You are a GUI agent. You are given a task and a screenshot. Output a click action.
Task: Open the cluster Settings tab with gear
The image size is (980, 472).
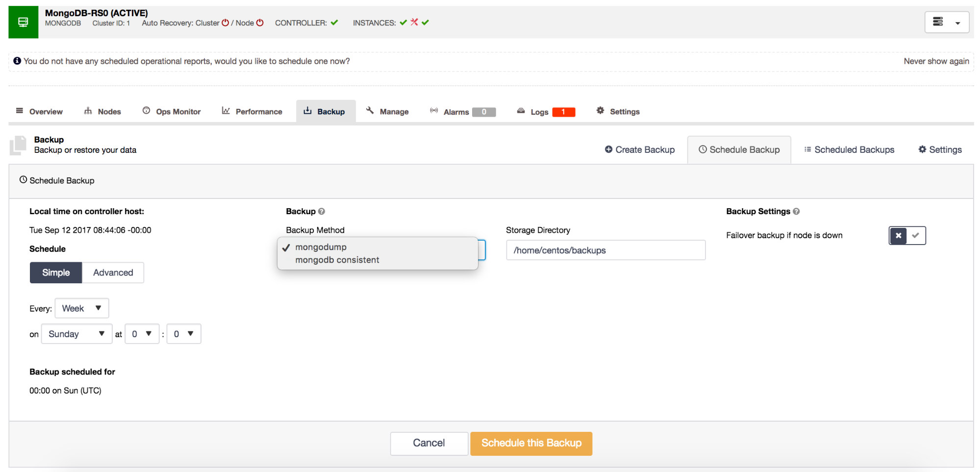[x=618, y=111]
